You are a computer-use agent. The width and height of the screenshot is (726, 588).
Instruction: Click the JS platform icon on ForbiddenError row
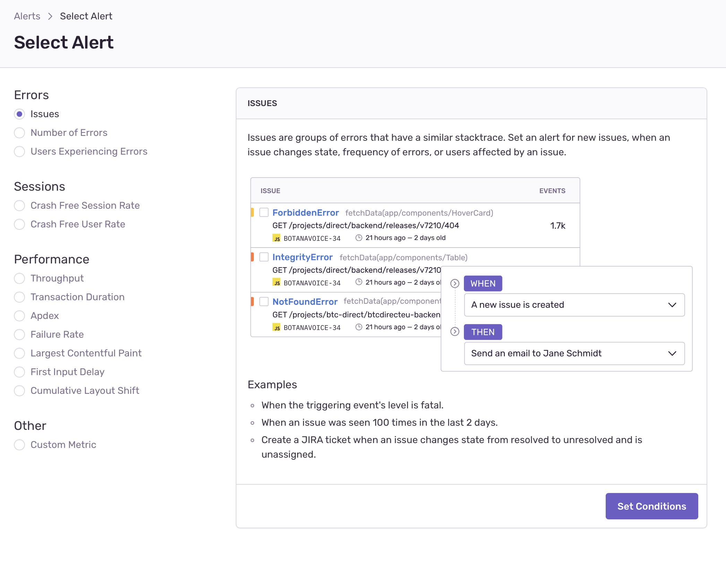click(x=277, y=238)
